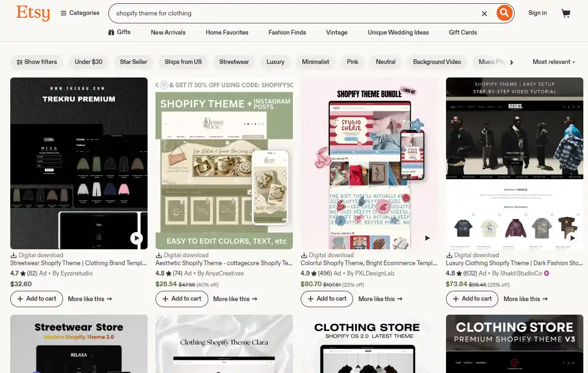Open the Trekru Premium listing thumbnail
The height and width of the screenshot is (373, 588).
79,163
